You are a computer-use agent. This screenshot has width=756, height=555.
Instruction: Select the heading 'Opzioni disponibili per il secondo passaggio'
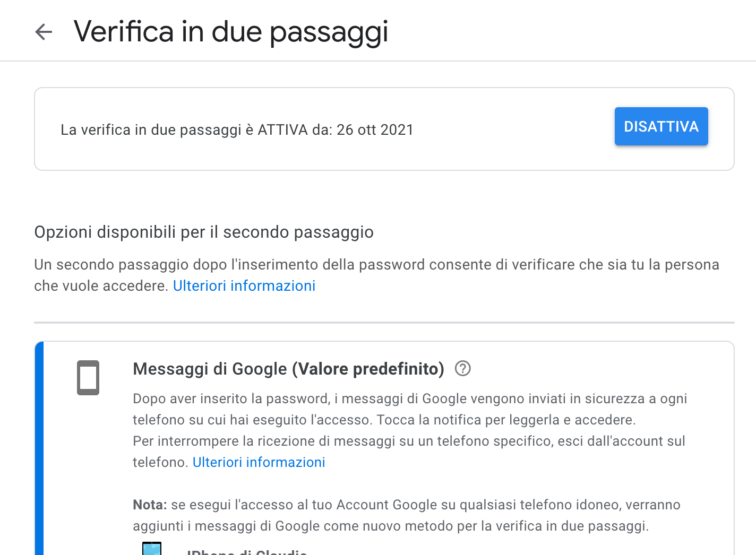pyautogui.click(x=204, y=232)
